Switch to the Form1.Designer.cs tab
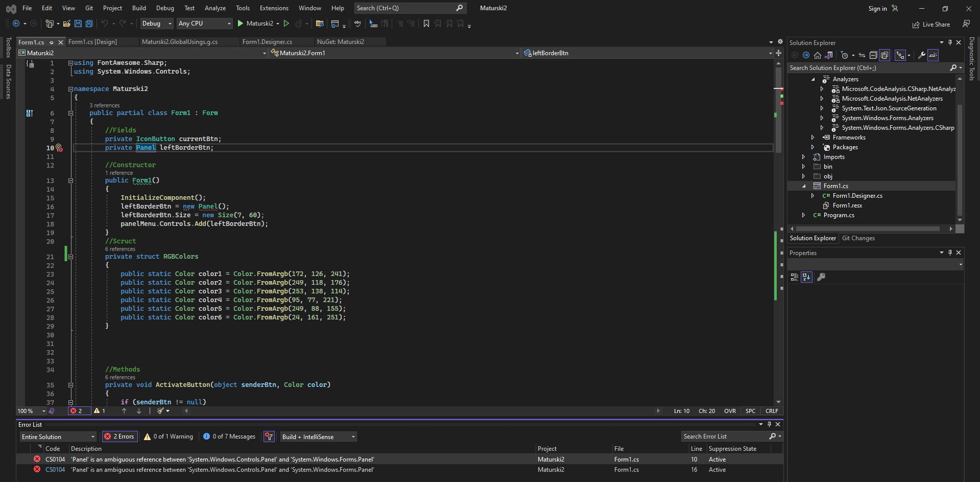 tap(267, 42)
